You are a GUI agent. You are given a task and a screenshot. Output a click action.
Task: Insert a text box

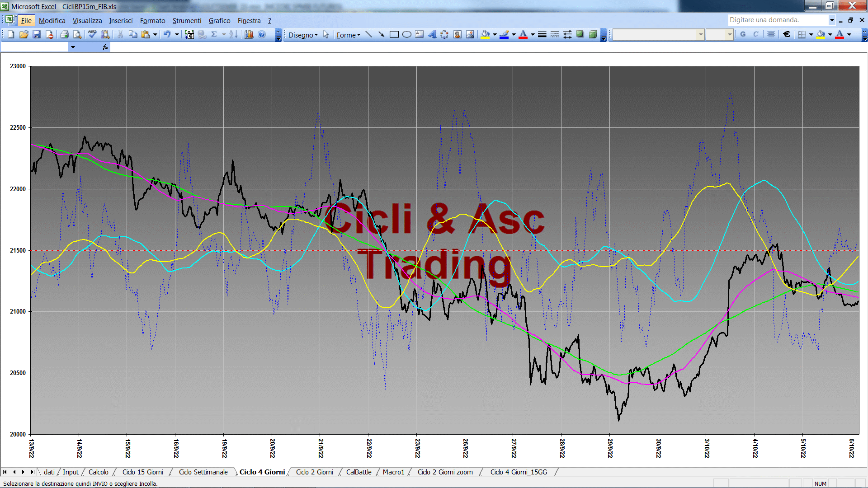pyautogui.click(x=420, y=34)
